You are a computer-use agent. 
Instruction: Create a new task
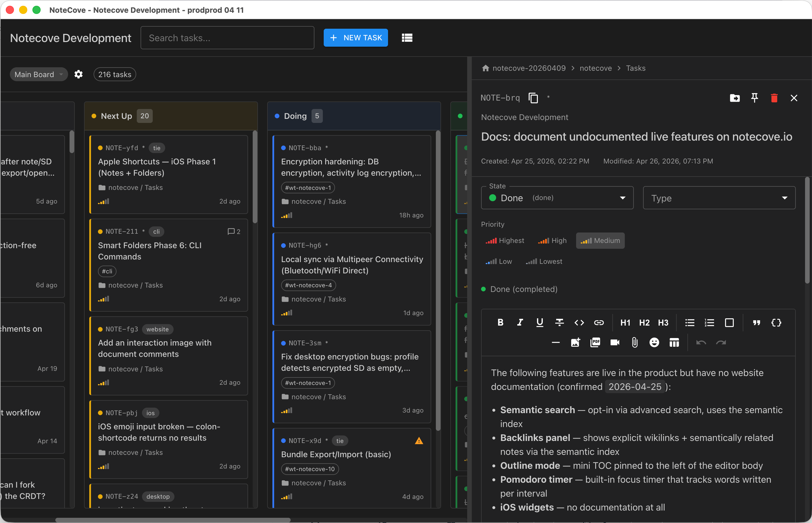click(x=355, y=38)
